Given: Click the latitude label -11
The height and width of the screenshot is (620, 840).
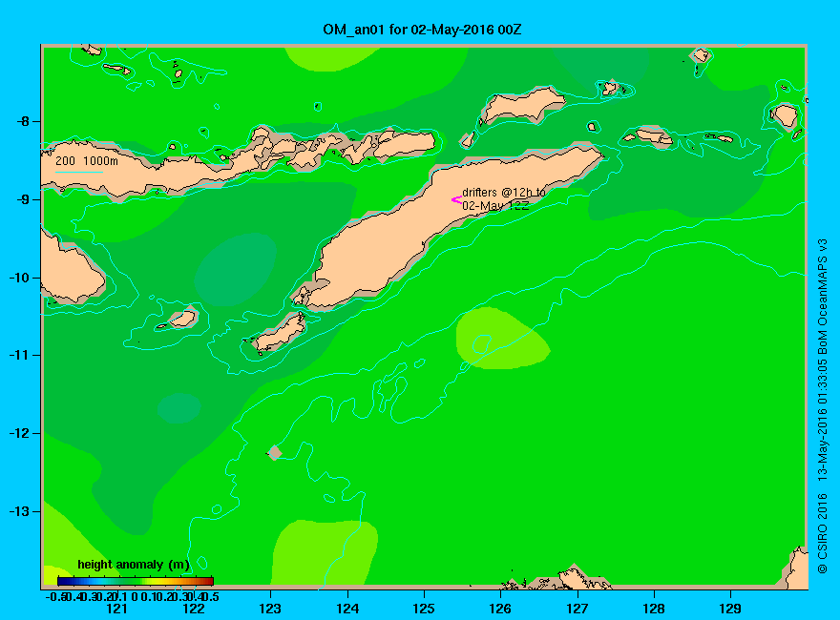Looking at the screenshot, I should coord(19,356).
